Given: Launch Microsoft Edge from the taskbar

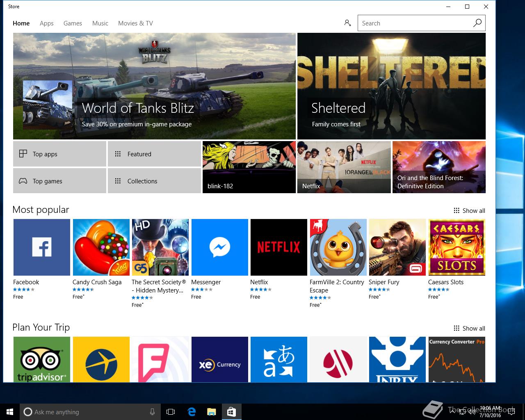Looking at the screenshot, I should coord(192,412).
